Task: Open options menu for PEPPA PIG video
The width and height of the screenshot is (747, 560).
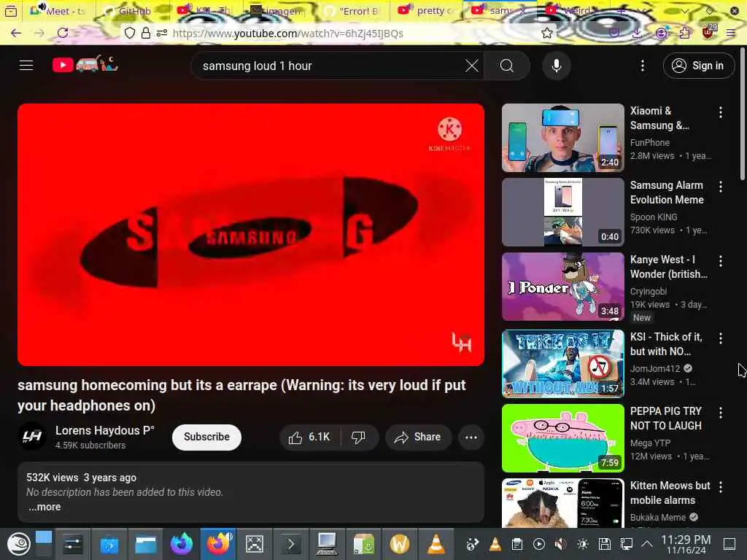Action: pos(720,413)
